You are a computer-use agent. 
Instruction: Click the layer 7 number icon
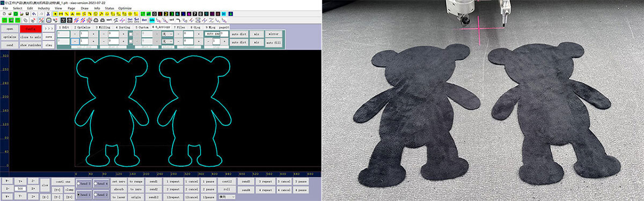click(x=195, y=13)
